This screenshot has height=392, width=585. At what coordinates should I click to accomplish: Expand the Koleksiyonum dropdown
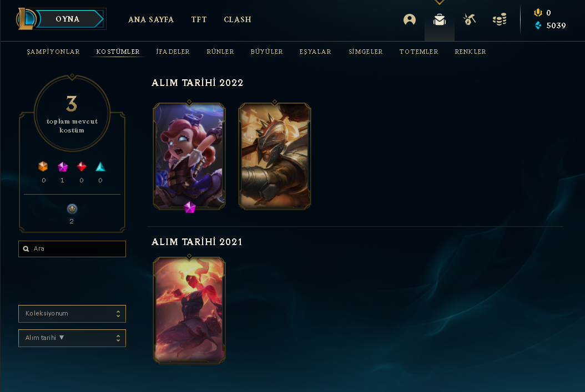[72, 314]
